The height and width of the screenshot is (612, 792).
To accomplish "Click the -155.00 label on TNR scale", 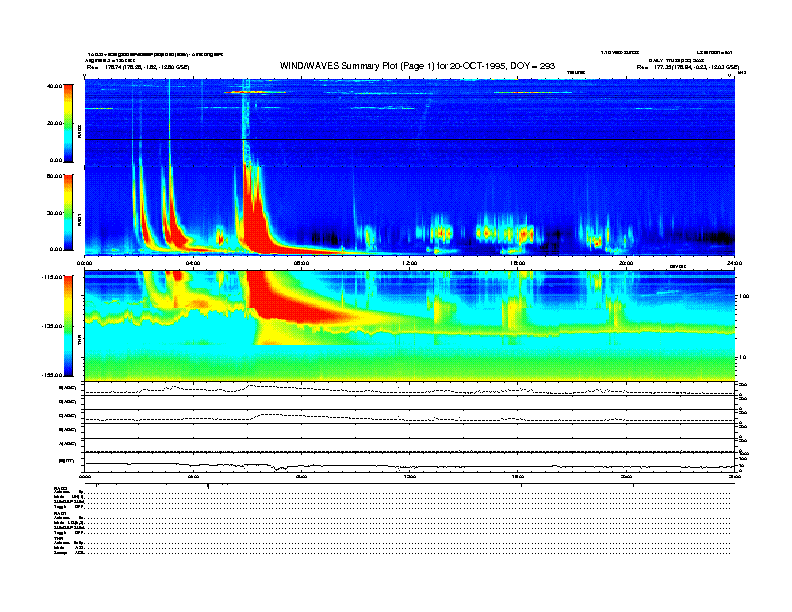I will point(52,375).
